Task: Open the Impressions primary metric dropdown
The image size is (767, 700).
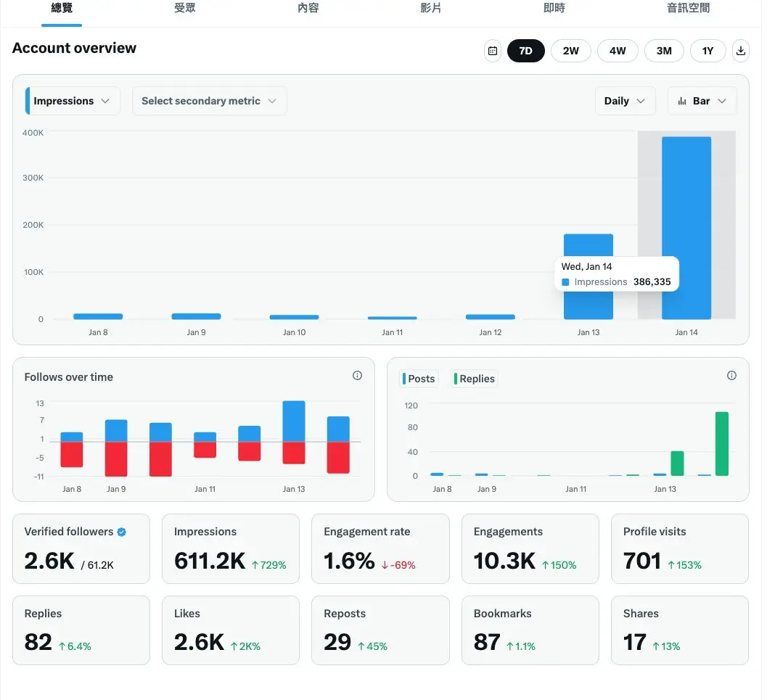Action: point(73,101)
